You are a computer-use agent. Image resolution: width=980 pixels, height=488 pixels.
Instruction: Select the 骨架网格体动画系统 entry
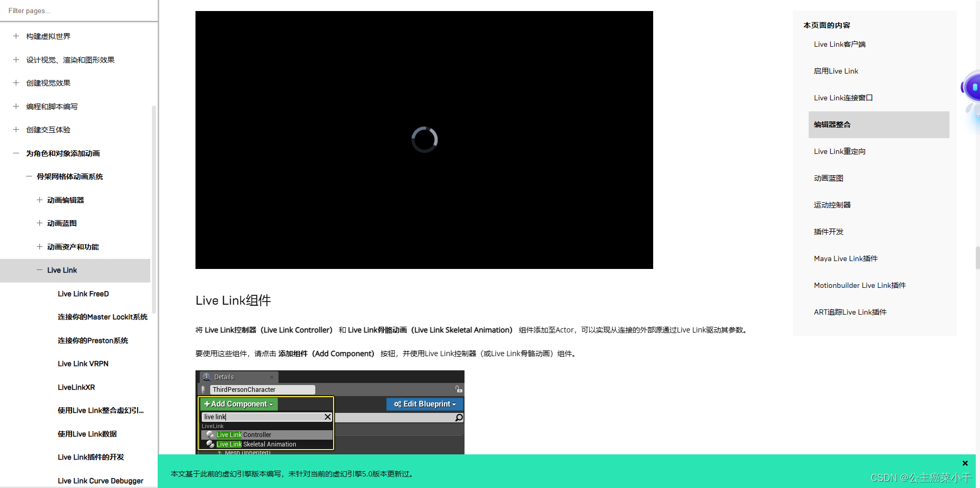click(x=70, y=176)
